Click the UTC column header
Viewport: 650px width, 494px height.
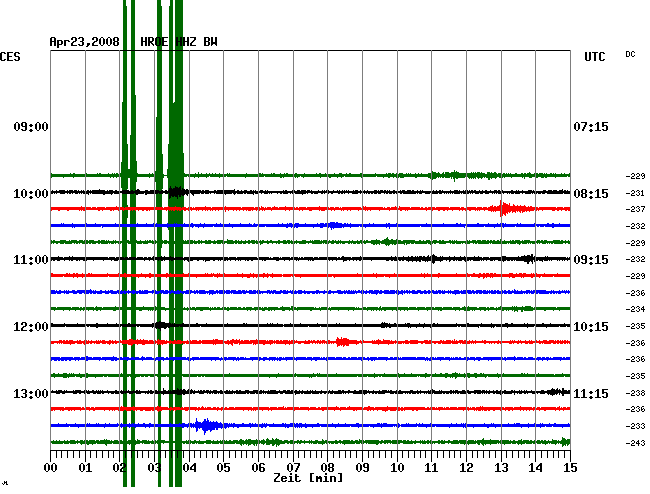click(594, 57)
